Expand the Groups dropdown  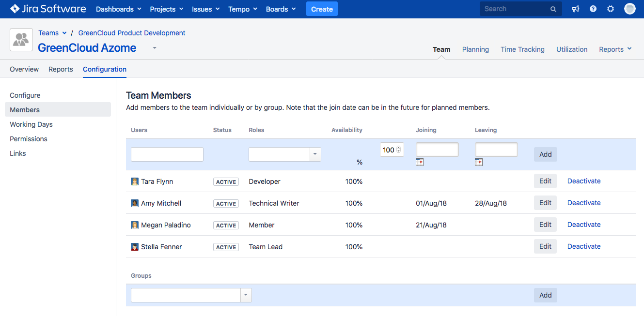[x=246, y=295]
